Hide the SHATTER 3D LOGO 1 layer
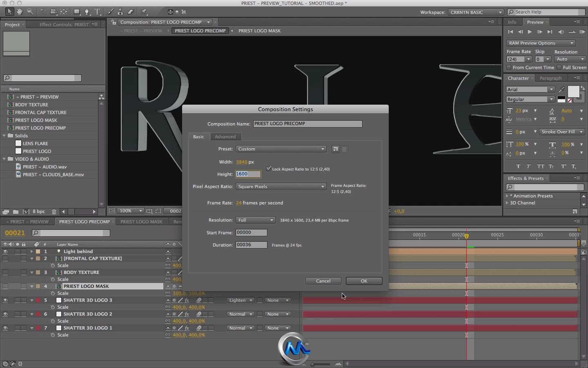 (x=5, y=328)
